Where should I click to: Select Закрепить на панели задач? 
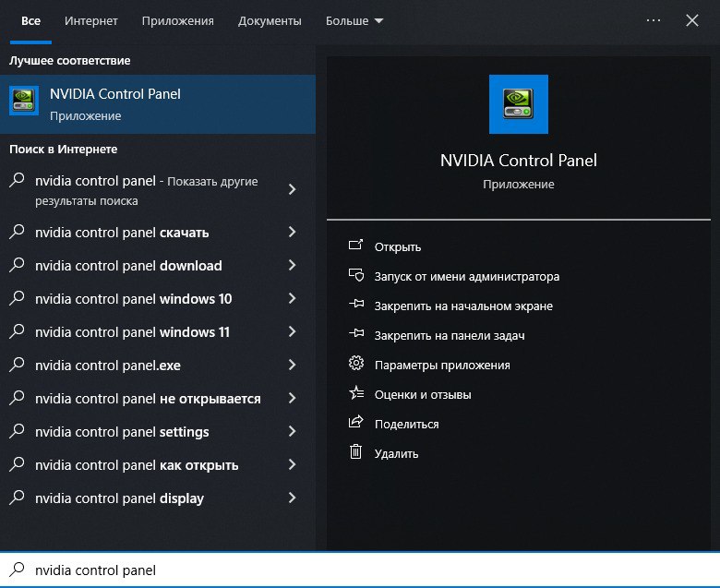tap(450, 336)
